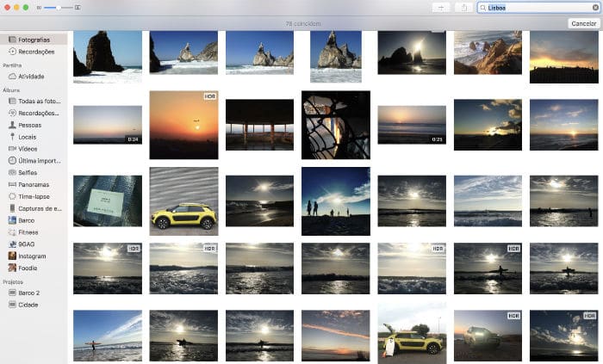603x364 pixels.
Task: Clear the Lisboa search text
Action: [595, 8]
